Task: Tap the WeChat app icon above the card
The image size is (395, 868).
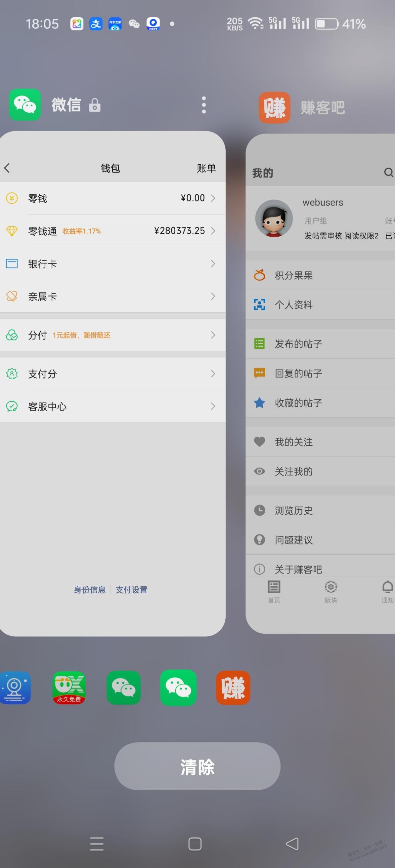Action: [24, 104]
